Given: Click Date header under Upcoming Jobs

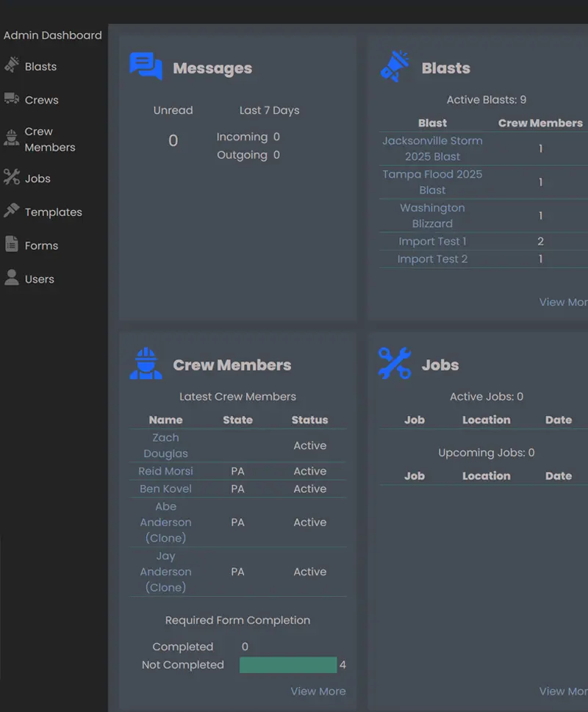Looking at the screenshot, I should 558,476.
